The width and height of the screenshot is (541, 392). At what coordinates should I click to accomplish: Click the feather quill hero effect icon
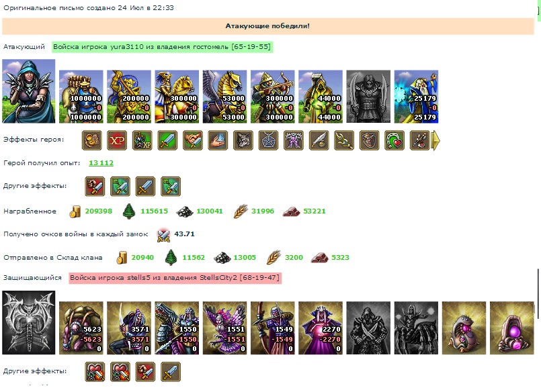coord(319,140)
